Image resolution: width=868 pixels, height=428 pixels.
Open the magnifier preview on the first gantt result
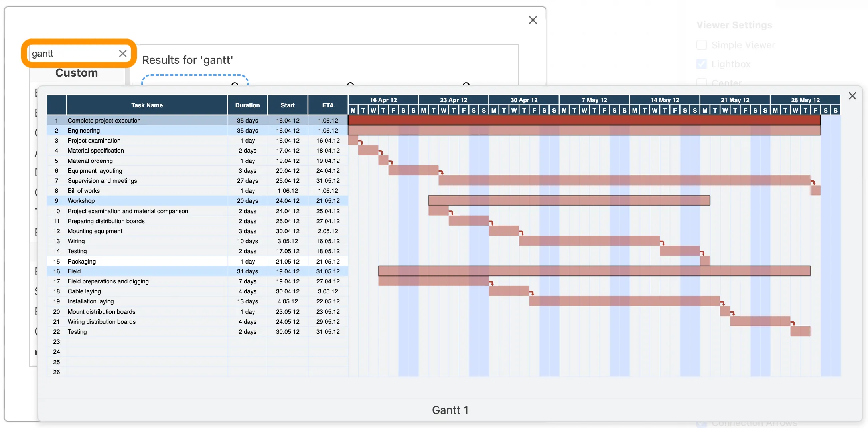point(235,85)
